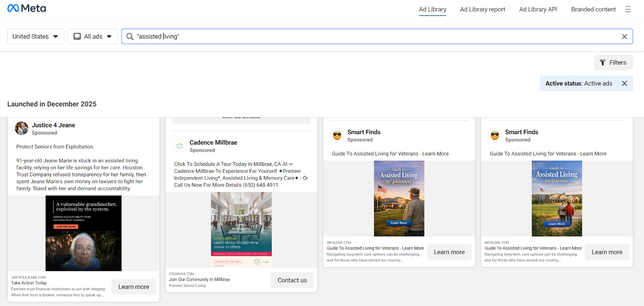Click the Active status: Active ads label

pyautogui.click(x=579, y=83)
